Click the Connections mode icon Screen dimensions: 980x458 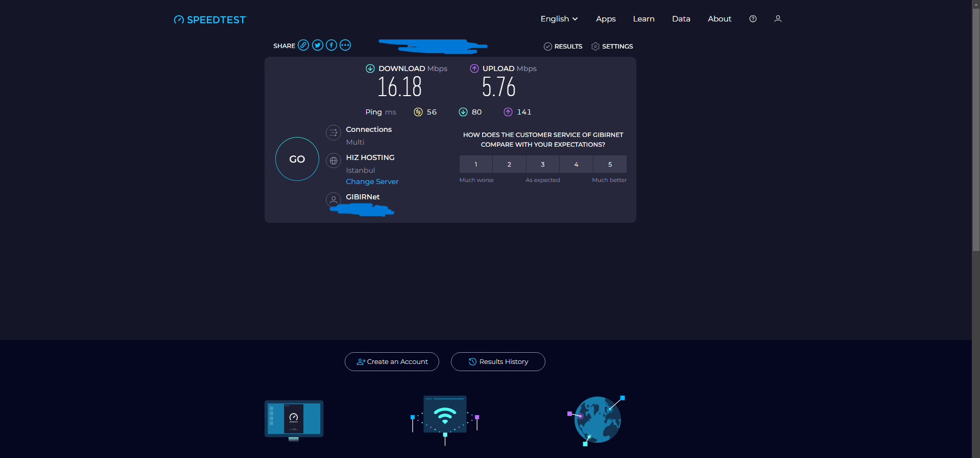click(333, 133)
